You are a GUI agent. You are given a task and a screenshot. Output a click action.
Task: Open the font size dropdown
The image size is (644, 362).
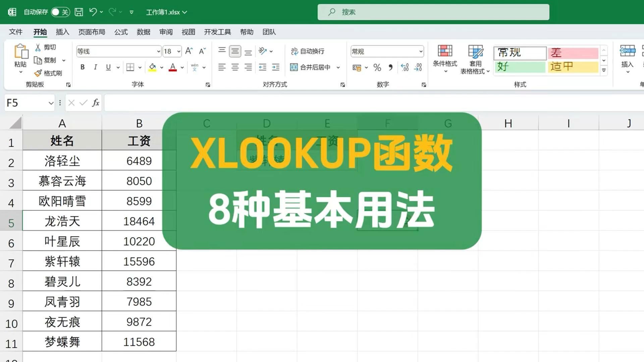[179, 51]
